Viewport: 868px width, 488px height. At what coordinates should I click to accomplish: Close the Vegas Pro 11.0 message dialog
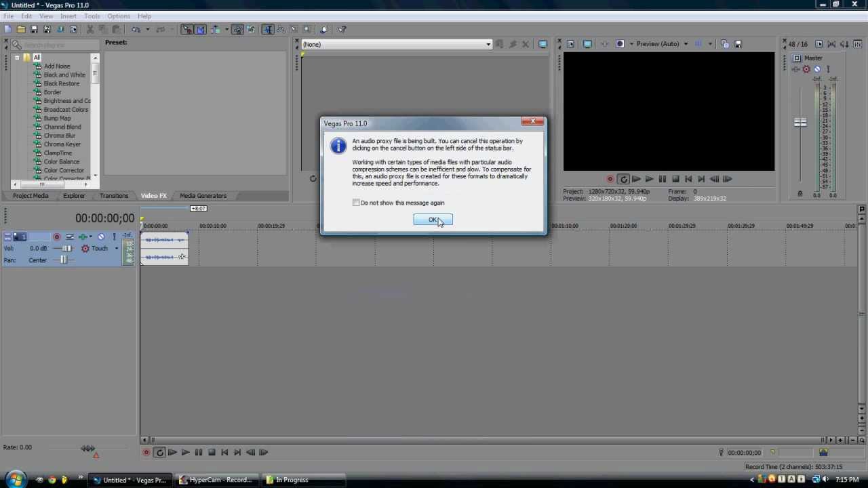(x=532, y=122)
